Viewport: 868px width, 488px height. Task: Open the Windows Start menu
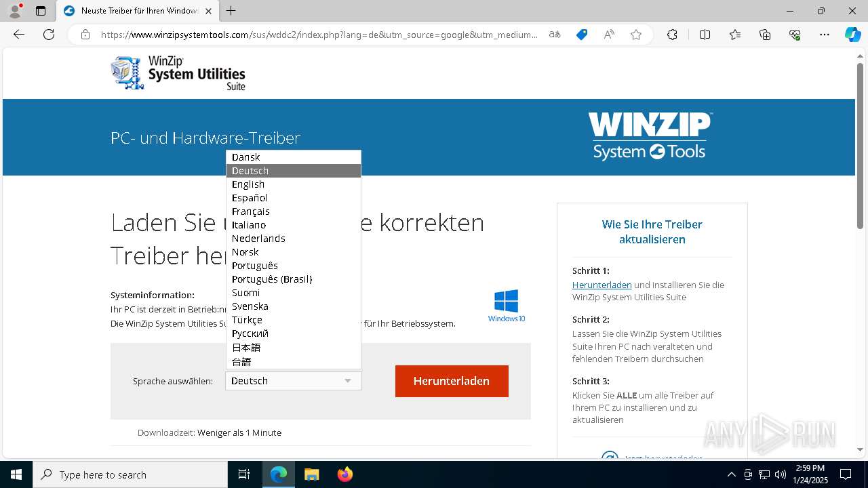[16, 474]
